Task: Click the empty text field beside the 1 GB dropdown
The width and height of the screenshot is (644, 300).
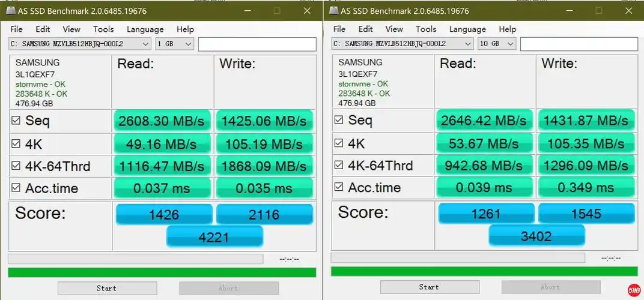Action: (x=257, y=44)
